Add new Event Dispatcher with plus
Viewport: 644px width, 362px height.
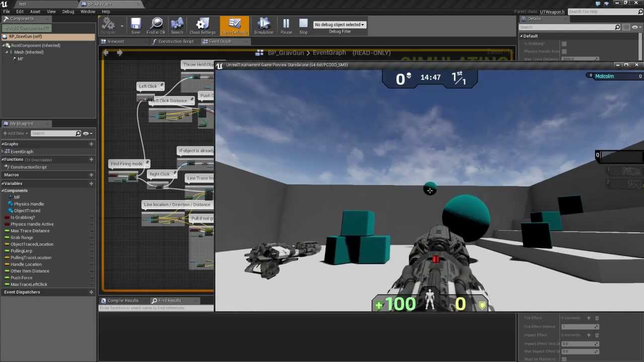91,292
